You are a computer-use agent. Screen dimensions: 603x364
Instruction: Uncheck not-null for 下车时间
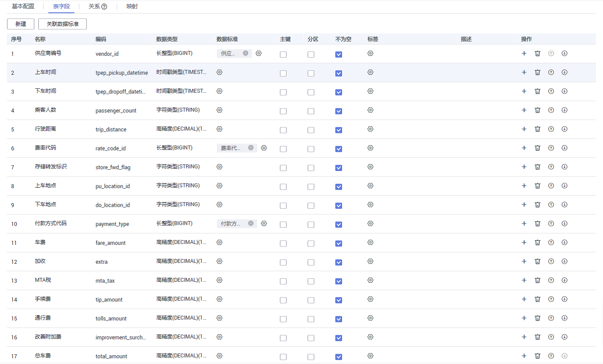339,92
